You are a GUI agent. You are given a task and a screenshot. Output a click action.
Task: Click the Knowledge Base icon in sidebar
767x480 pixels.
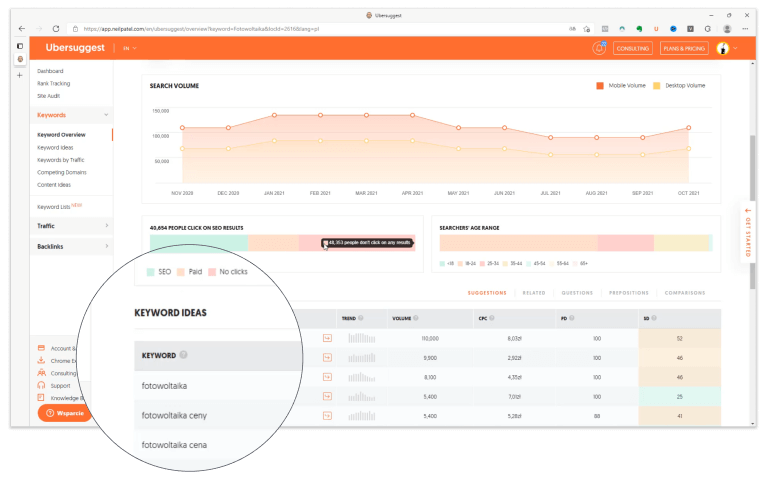pos(42,398)
